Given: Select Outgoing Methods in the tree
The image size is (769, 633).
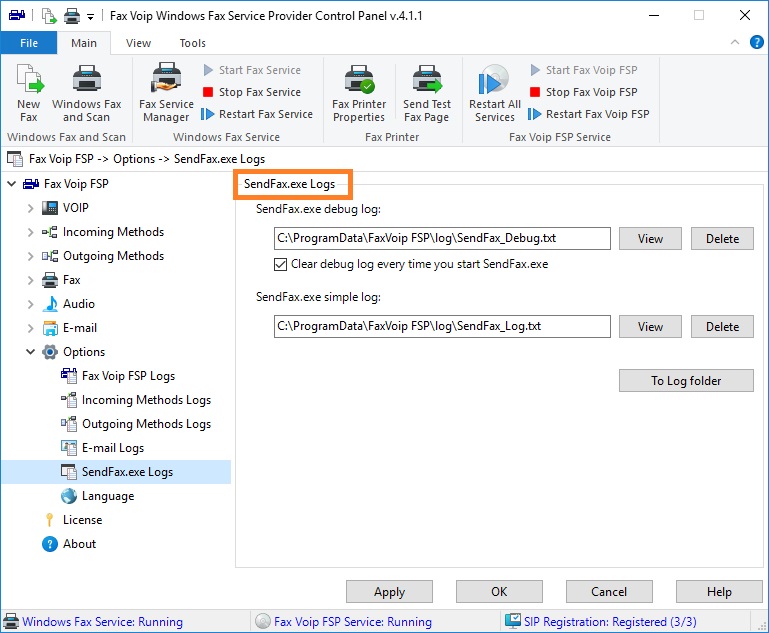Looking at the screenshot, I should point(103,256).
